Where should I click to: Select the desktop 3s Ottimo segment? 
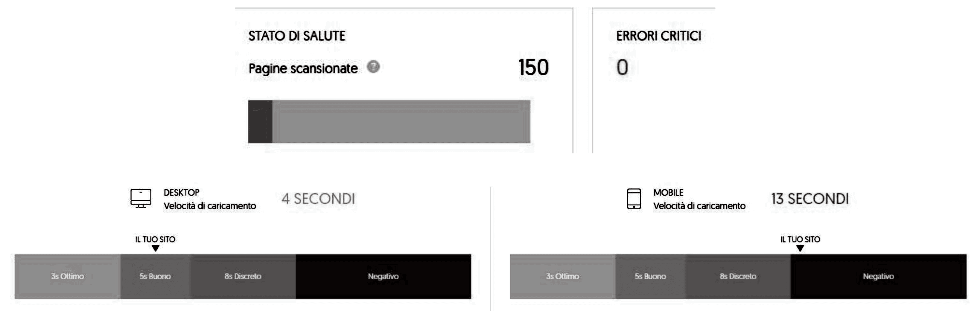coord(67,276)
